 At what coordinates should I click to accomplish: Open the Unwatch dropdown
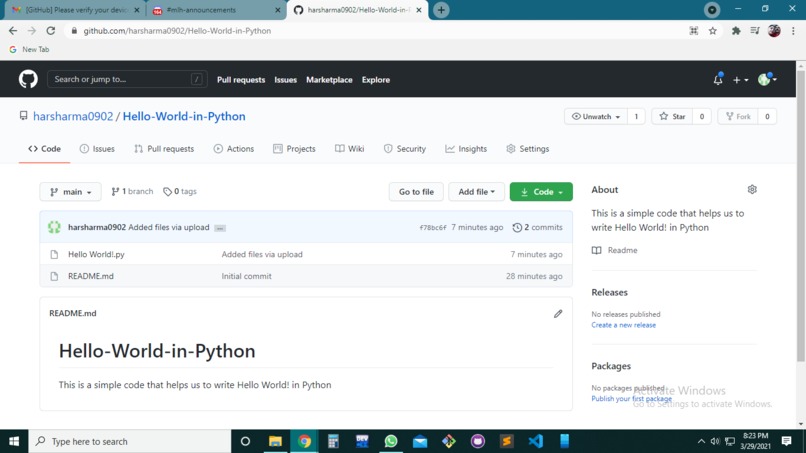(596, 117)
